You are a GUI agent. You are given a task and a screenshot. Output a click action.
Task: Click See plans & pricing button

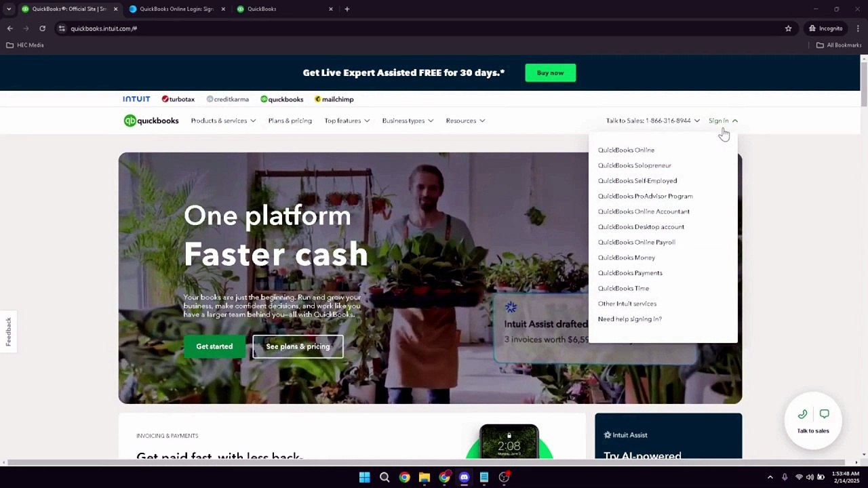coord(298,346)
